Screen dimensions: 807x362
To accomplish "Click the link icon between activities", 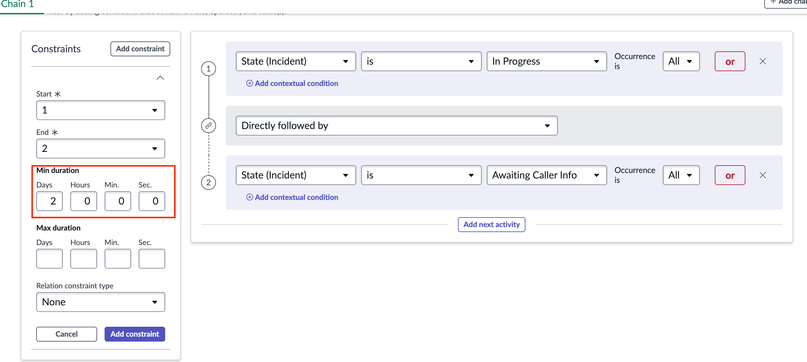I will pos(208,126).
